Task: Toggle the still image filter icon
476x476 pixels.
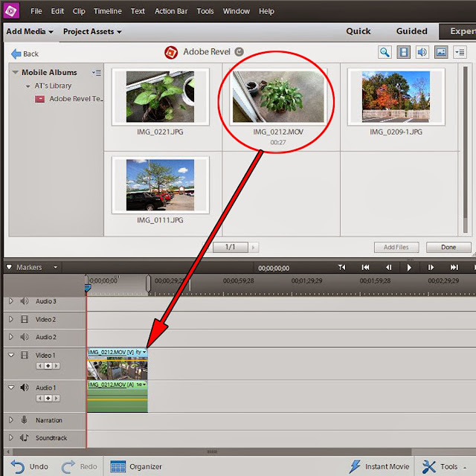Action: [441, 52]
